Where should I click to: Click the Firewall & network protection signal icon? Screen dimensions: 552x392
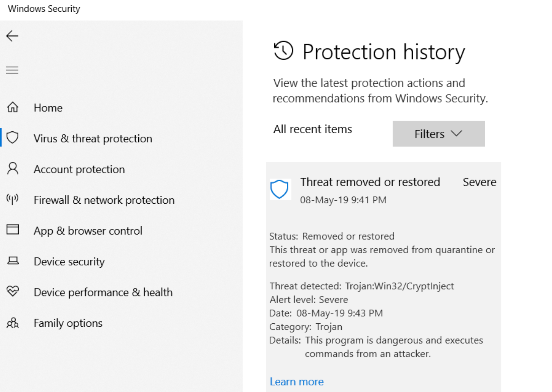click(x=12, y=200)
